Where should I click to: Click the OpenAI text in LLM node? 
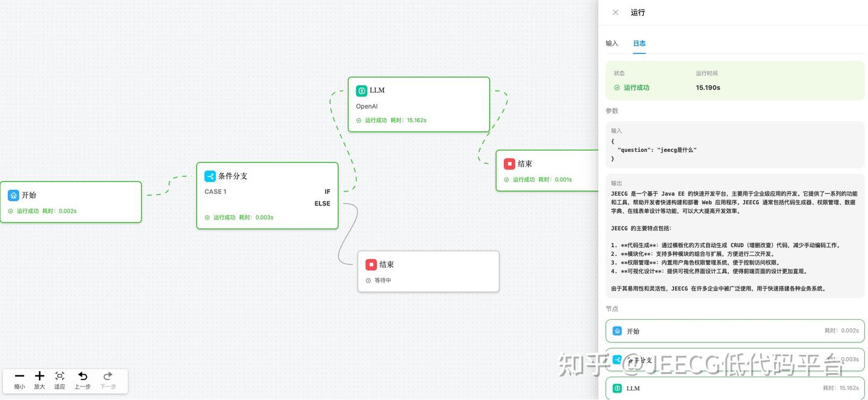click(x=366, y=107)
